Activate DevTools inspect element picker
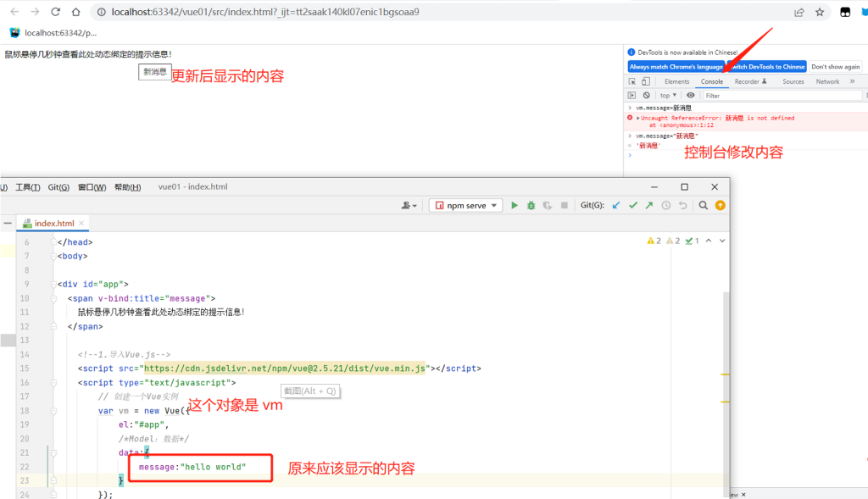 click(x=632, y=81)
